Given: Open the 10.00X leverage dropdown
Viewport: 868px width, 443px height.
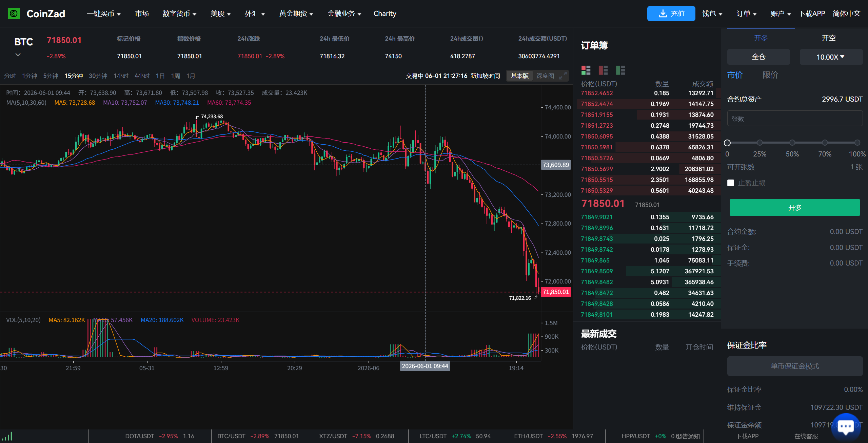Looking at the screenshot, I should tap(831, 57).
